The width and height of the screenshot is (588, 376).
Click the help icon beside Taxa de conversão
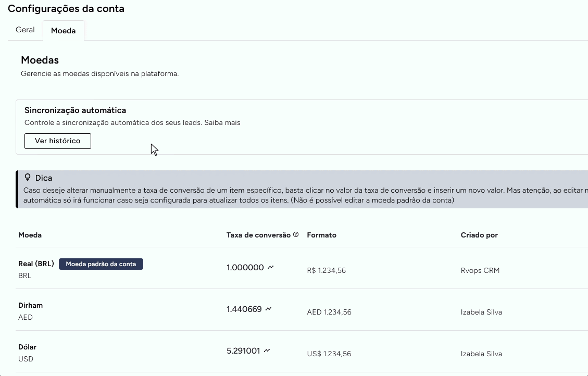(296, 234)
